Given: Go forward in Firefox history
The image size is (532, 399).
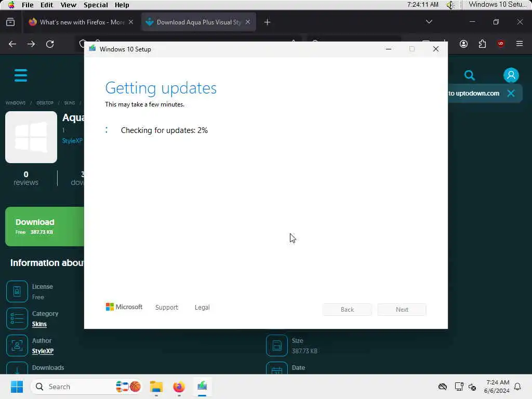Looking at the screenshot, I should (x=31, y=44).
